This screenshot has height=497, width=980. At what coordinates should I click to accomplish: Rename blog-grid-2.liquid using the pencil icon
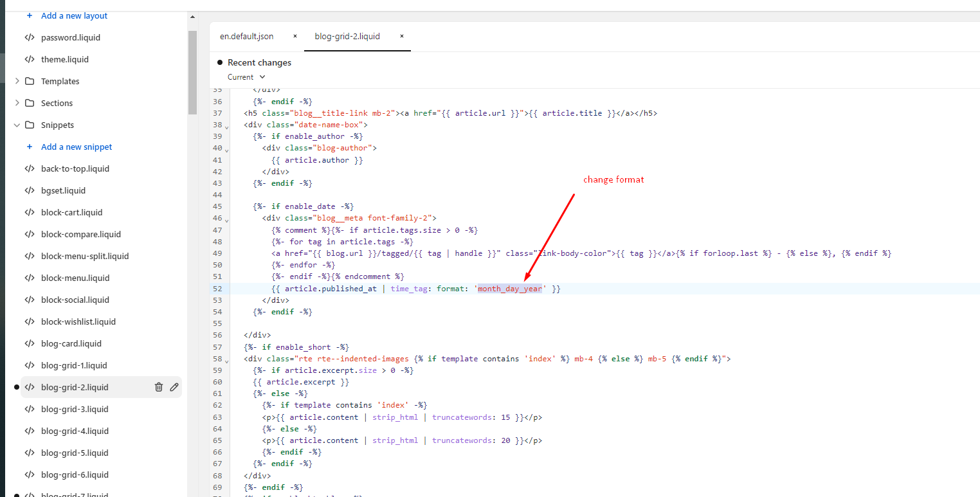point(174,387)
